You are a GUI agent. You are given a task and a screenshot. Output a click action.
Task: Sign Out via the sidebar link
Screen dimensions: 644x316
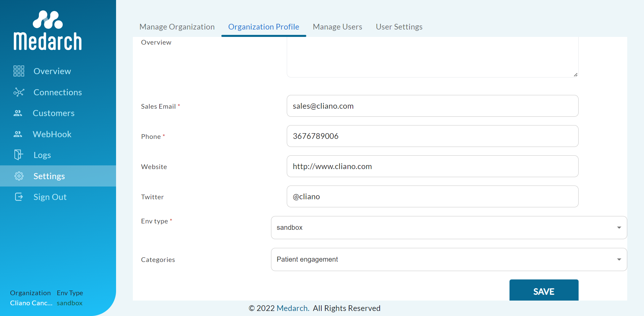pyautogui.click(x=50, y=197)
